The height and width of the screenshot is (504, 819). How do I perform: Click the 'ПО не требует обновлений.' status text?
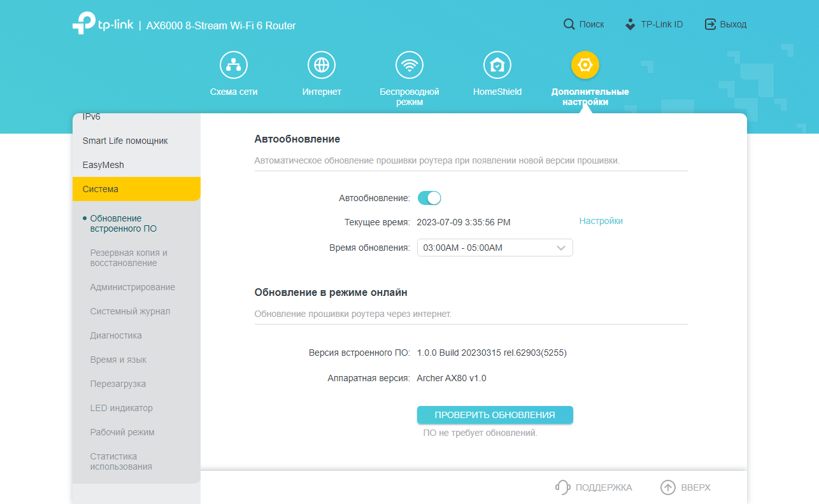tap(480, 433)
